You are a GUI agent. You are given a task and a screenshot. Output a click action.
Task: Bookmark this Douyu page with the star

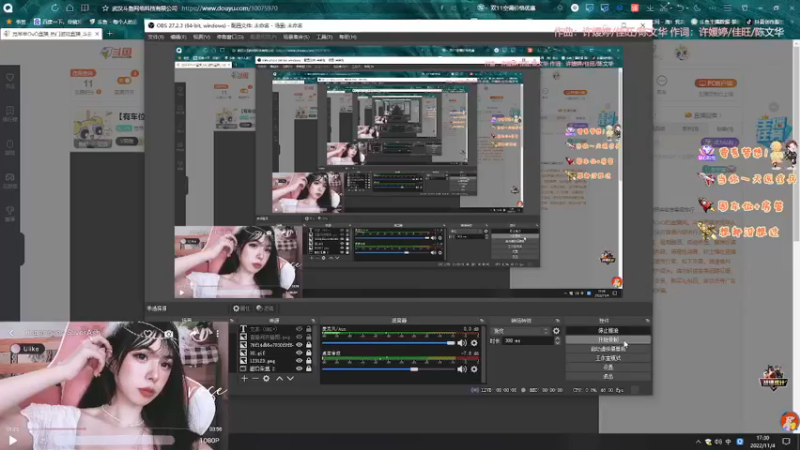coord(105,8)
